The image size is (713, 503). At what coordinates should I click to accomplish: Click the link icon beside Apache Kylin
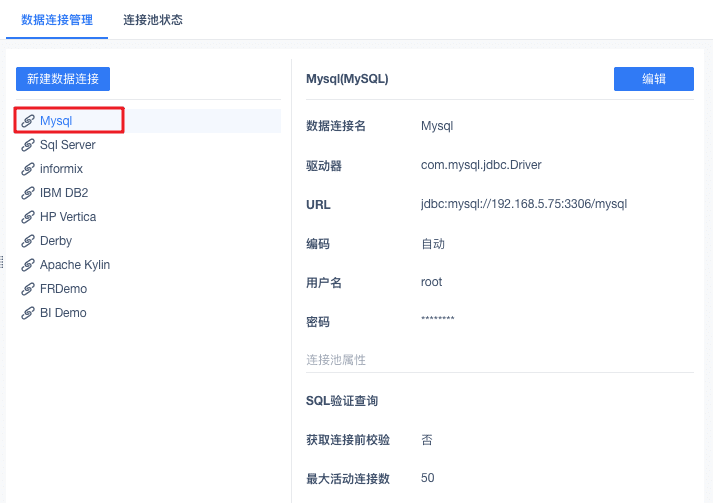[28, 265]
